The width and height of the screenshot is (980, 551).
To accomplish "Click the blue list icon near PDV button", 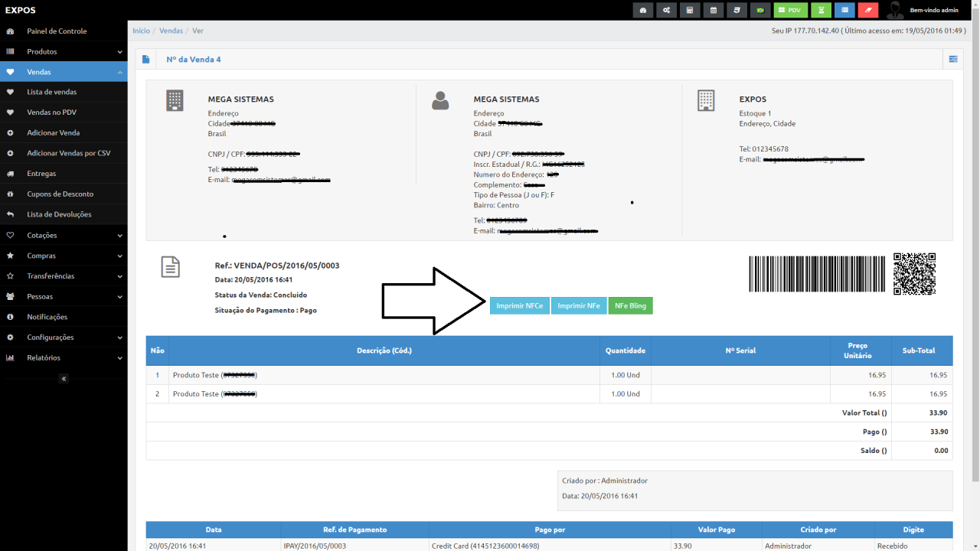I will point(844,10).
